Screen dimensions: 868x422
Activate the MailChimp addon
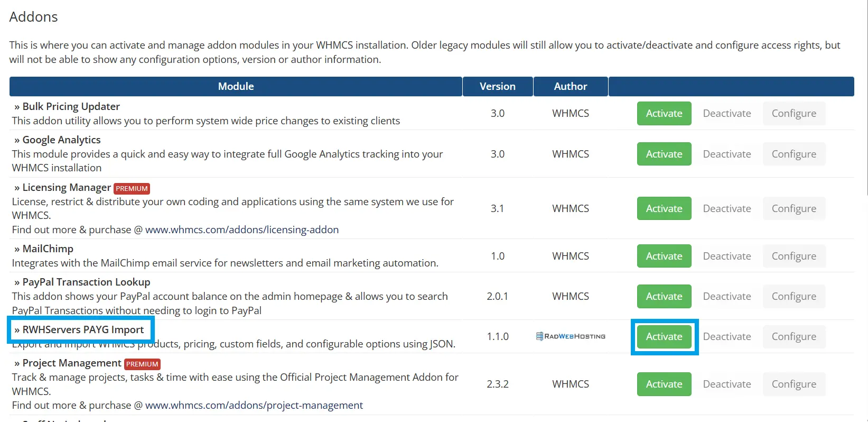(664, 256)
